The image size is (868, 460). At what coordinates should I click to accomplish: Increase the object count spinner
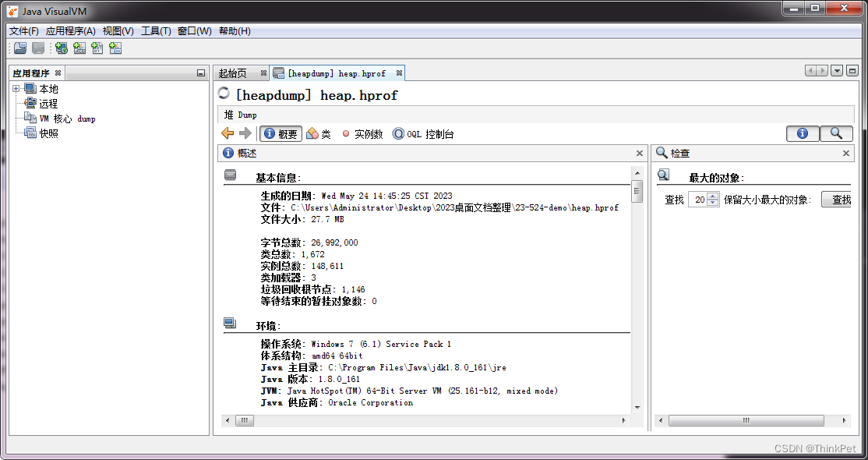[x=712, y=196]
